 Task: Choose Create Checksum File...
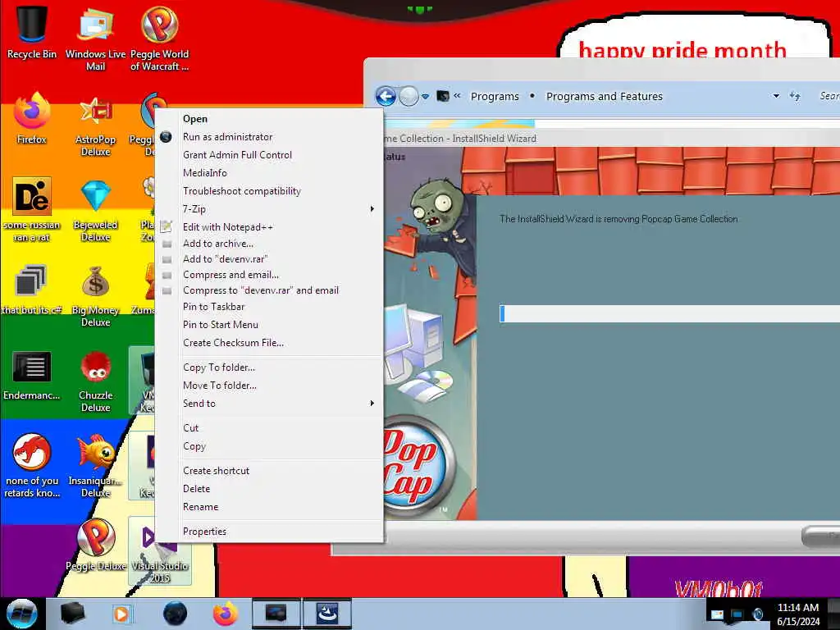233,343
